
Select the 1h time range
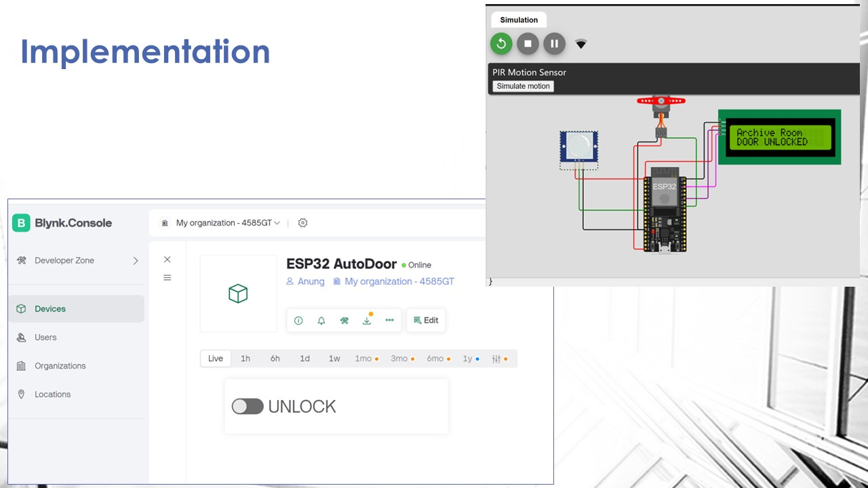tap(245, 359)
